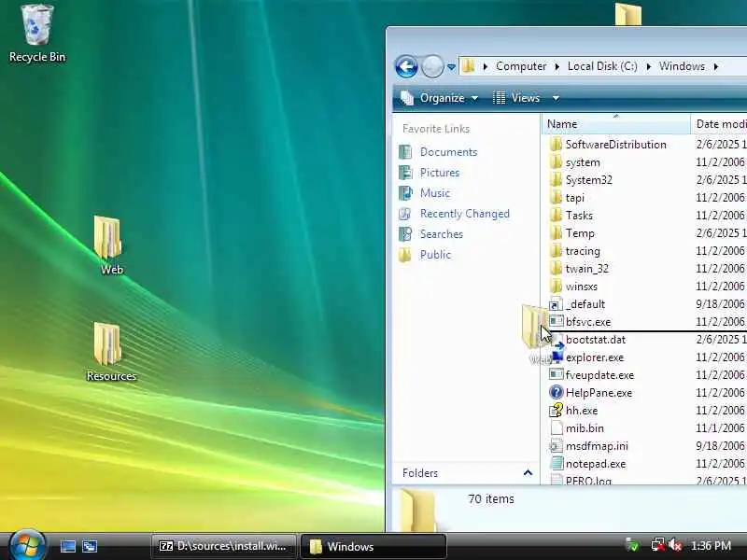
Task: Click the 1:36 PM taskbar clock
Action: 711,546
